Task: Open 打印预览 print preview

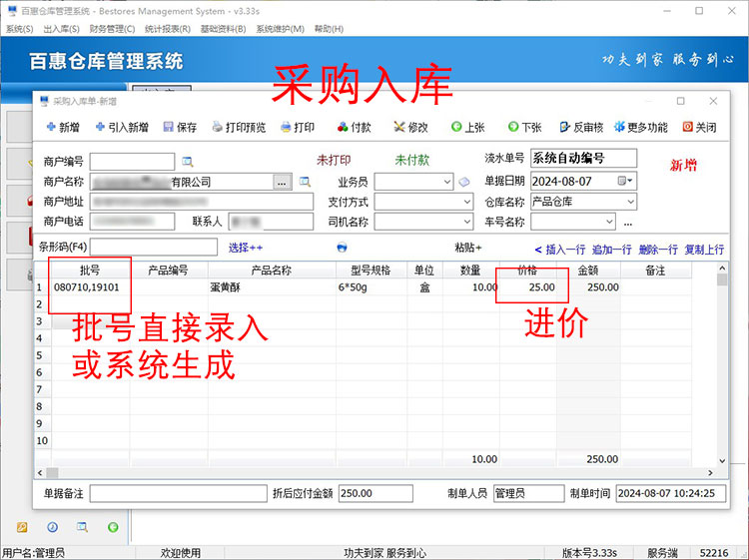Action: pyautogui.click(x=239, y=127)
